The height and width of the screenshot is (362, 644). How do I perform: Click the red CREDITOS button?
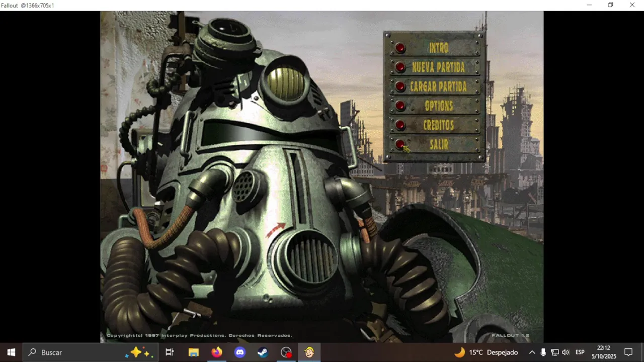point(400,125)
